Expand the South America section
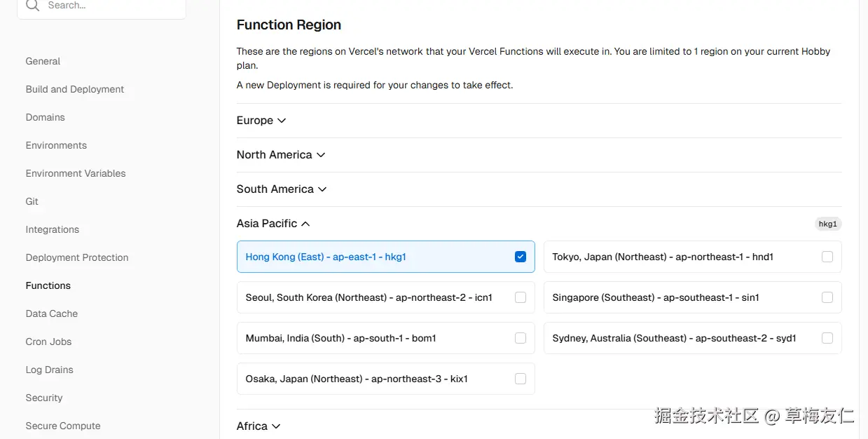This screenshot has width=868, height=439. point(282,189)
